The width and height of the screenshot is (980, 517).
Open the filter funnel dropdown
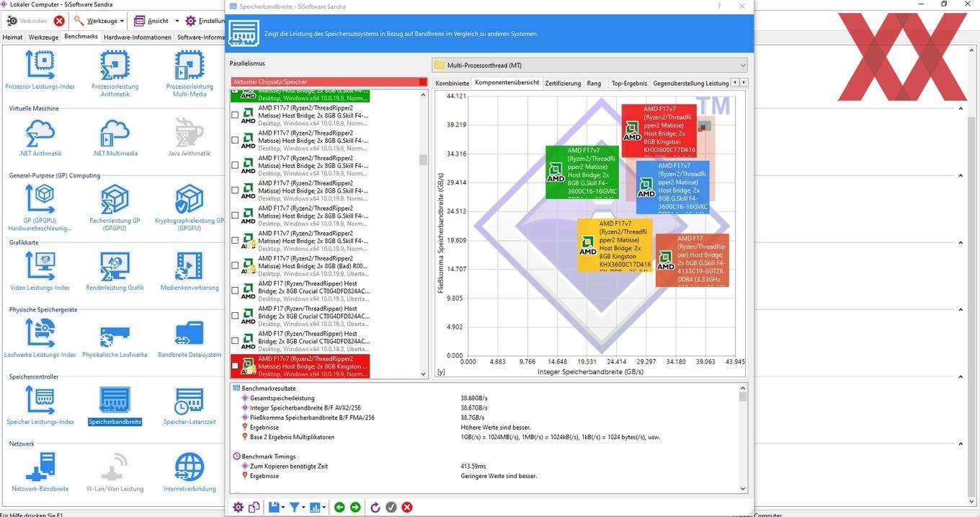click(x=304, y=508)
